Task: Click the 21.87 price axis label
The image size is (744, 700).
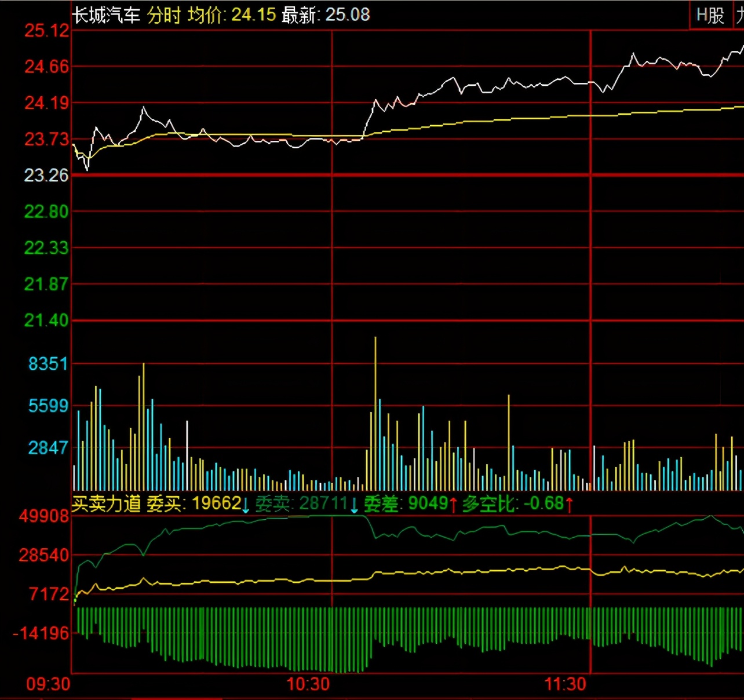Action: [x=46, y=284]
